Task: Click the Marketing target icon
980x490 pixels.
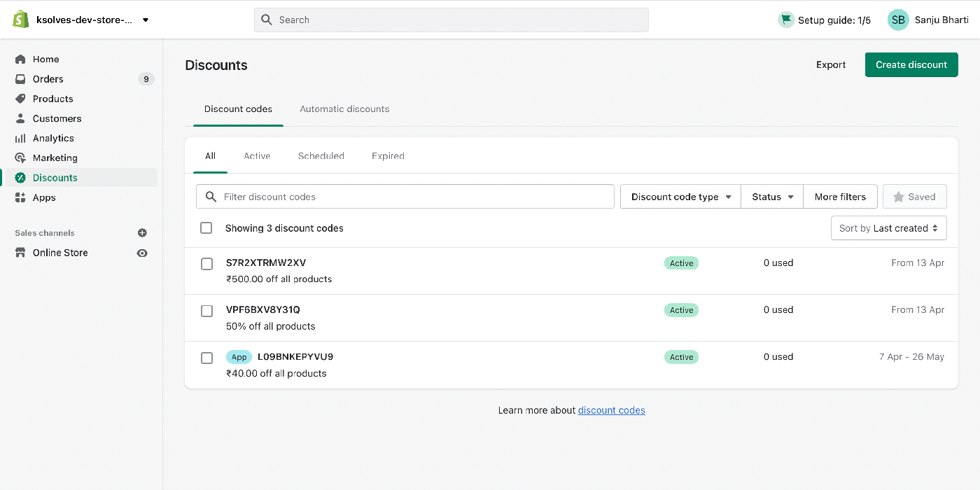Action: pyautogui.click(x=20, y=157)
